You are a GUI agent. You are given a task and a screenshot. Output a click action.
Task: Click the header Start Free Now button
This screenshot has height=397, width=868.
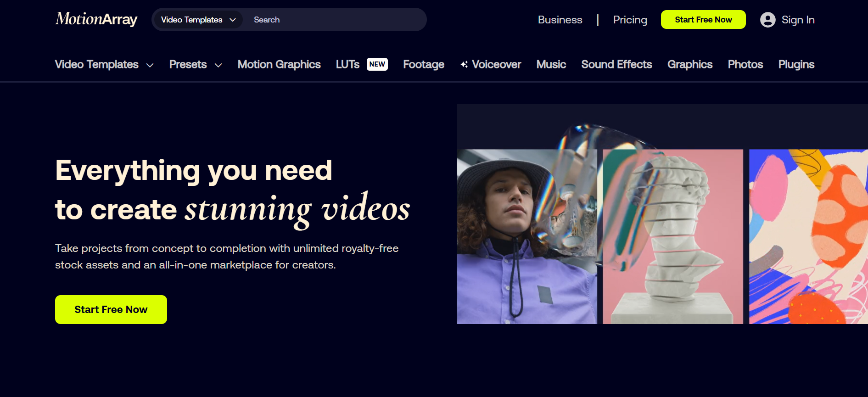pos(703,20)
